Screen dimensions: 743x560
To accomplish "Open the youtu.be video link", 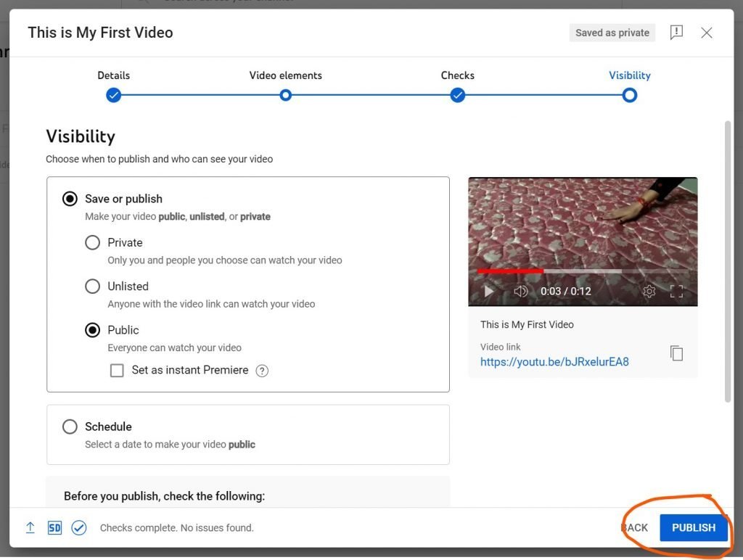I will (554, 361).
